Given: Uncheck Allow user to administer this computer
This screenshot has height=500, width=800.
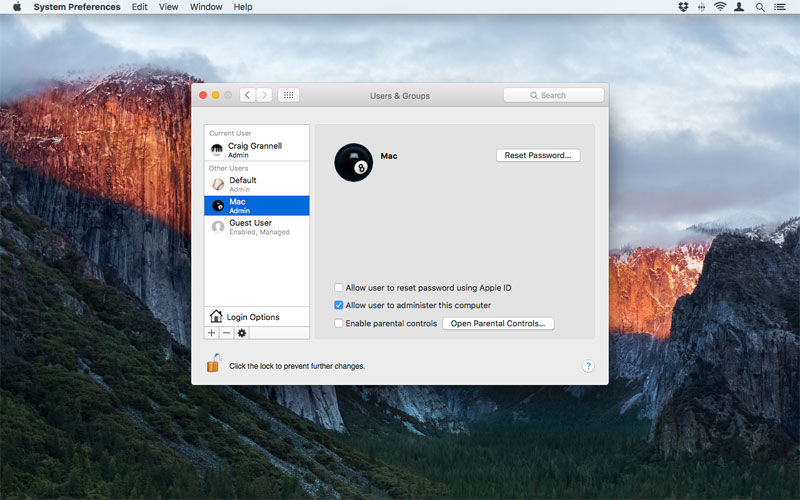Looking at the screenshot, I should click(x=338, y=305).
